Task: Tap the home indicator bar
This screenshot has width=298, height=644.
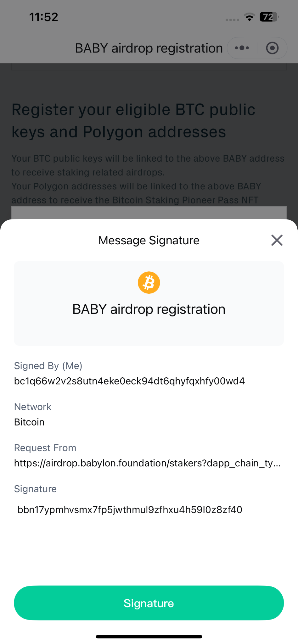Action: (x=149, y=636)
